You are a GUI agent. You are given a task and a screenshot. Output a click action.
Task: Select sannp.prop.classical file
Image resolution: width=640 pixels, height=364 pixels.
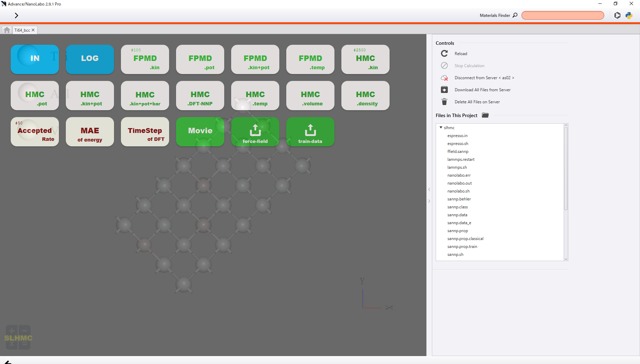(x=465, y=239)
